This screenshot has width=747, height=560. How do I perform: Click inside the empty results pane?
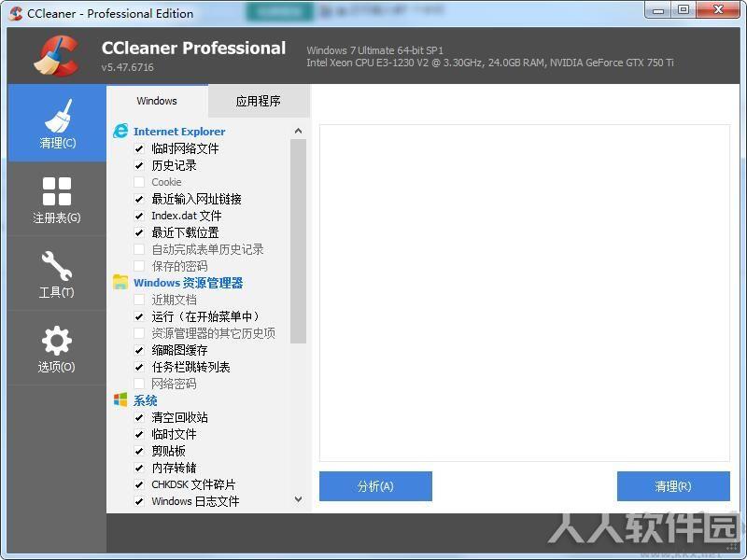(525, 293)
